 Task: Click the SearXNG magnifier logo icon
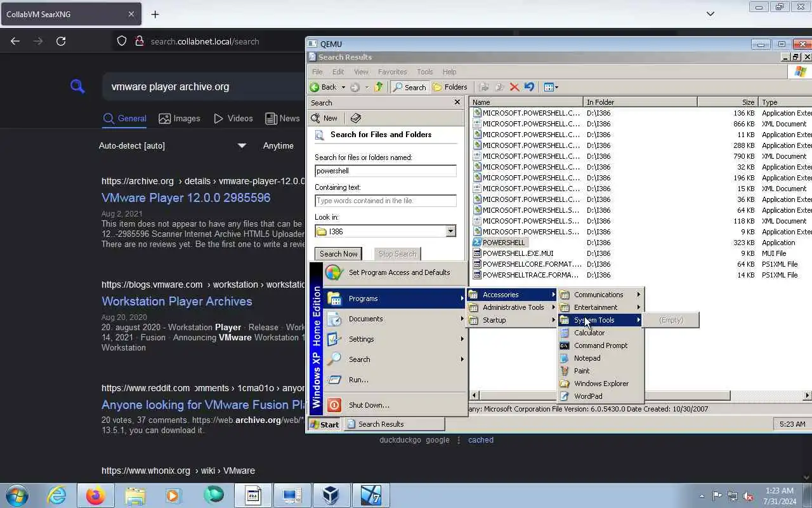[x=77, y=86]
